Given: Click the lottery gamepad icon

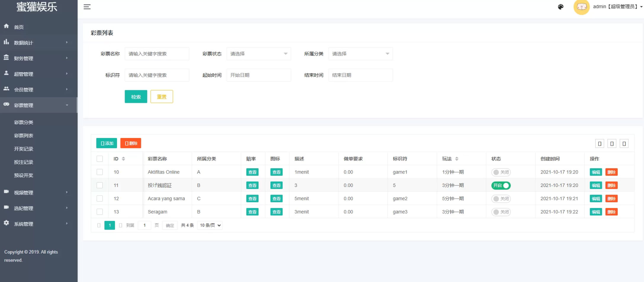Looking at the screenshot, I should (x=6, y=104).
